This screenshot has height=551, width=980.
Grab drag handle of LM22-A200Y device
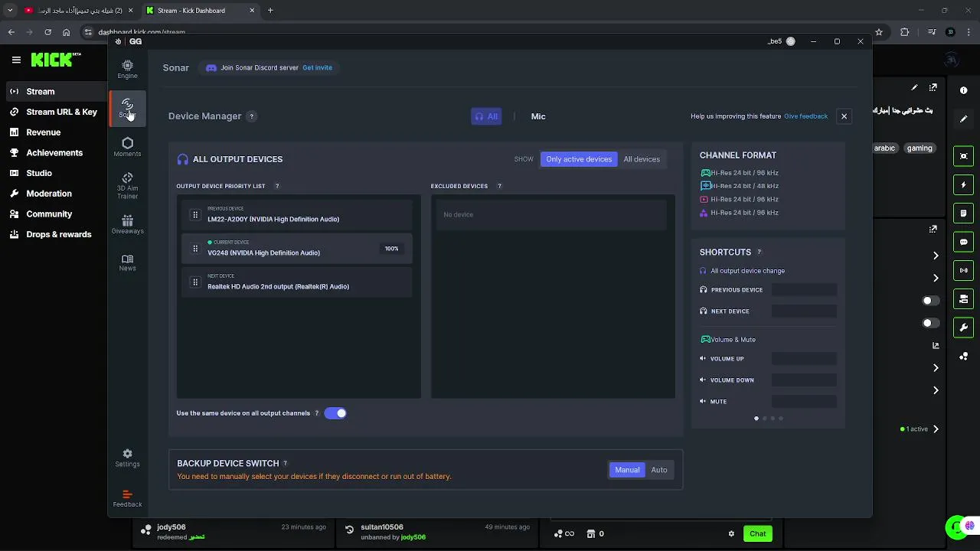[195, 215]
